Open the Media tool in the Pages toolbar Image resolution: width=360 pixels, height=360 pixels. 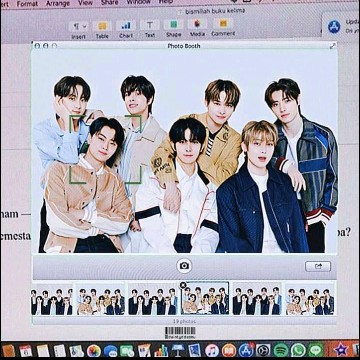click(197, 28)
